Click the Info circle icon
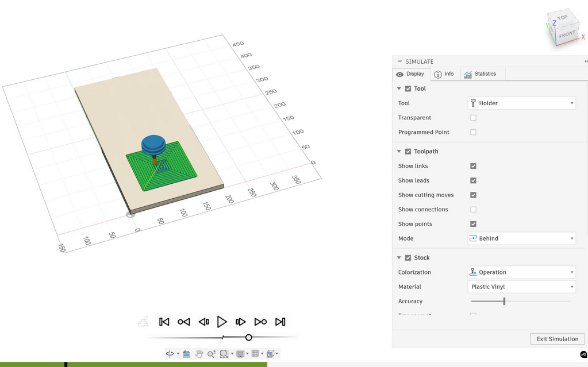 click(x=437, y=74)
